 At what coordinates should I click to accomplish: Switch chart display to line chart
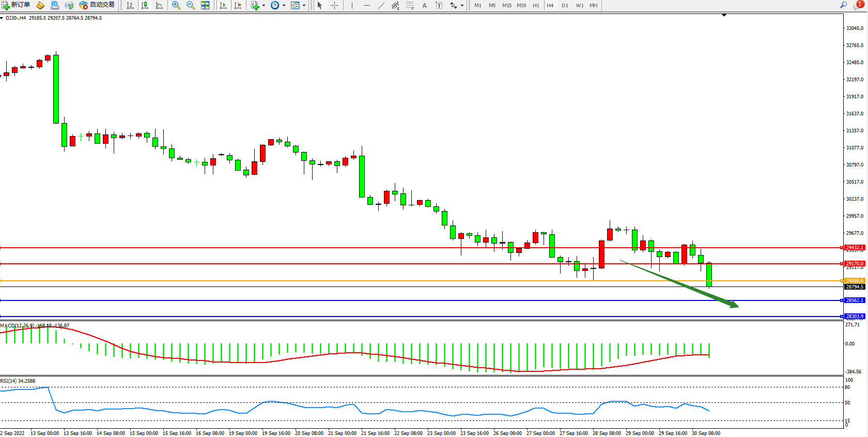tap(159, 5)
